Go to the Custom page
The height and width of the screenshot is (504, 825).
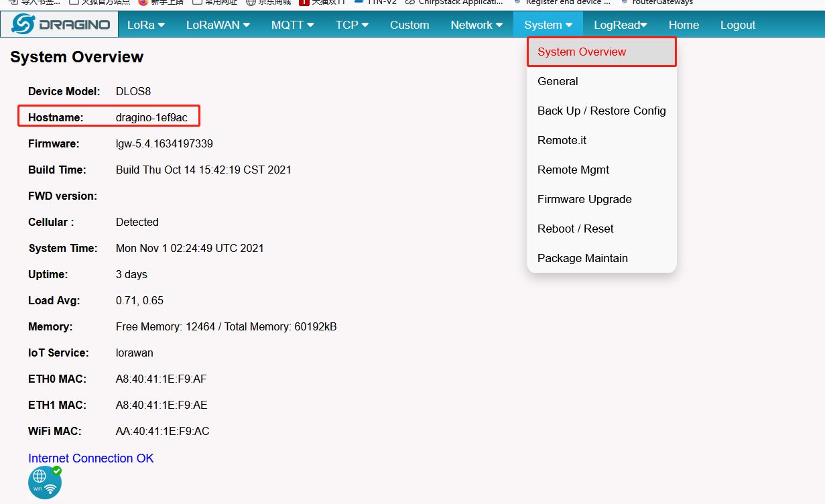click(409, 25)
